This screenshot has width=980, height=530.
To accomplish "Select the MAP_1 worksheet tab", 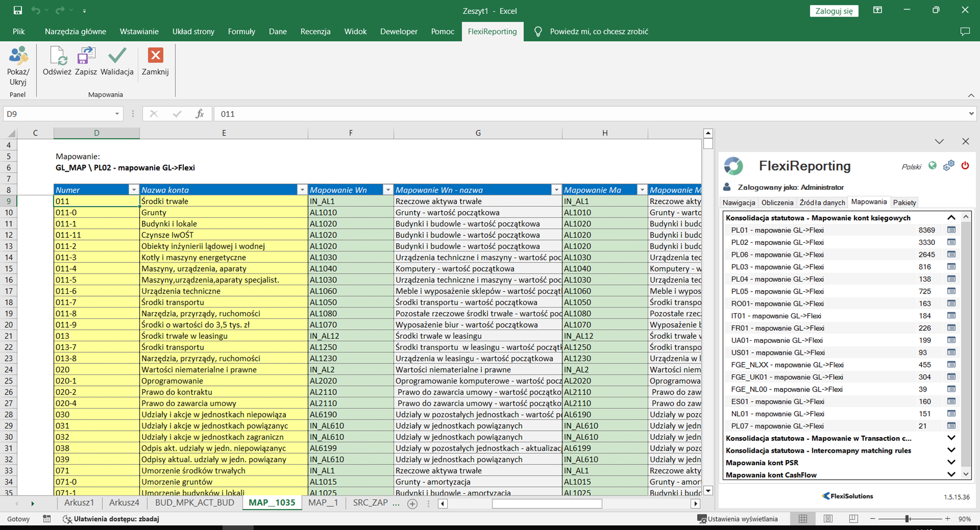I will click(323, 503).
